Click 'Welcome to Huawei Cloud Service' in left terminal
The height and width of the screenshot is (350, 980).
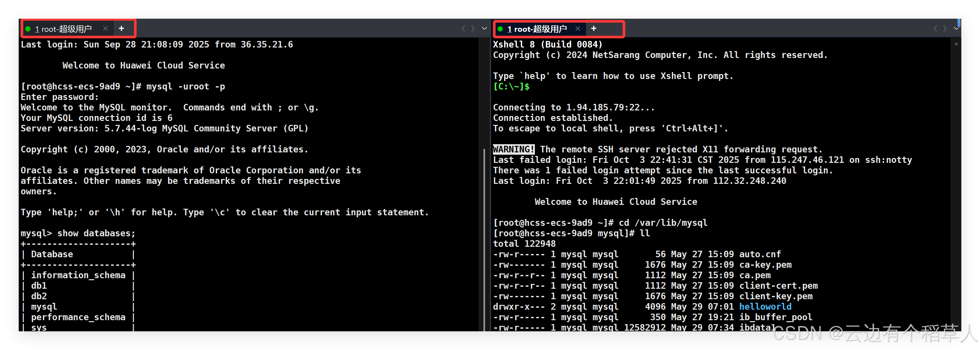(144, 66)
